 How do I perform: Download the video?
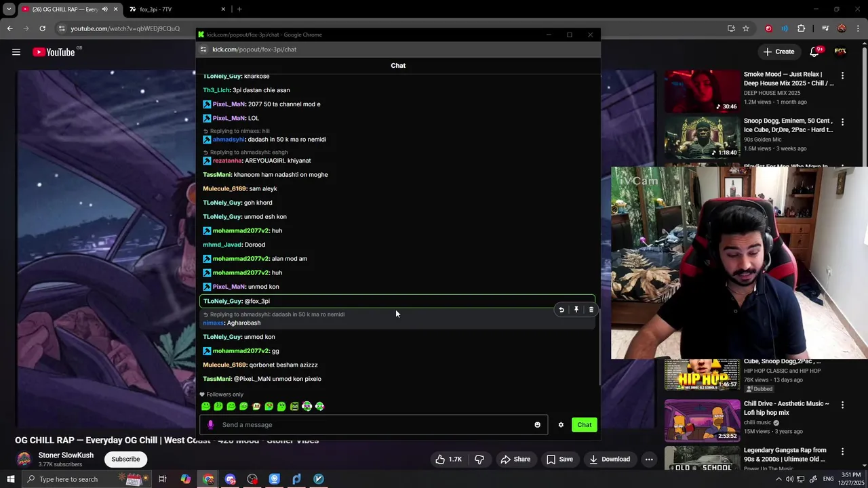click(x=610, y=460)
